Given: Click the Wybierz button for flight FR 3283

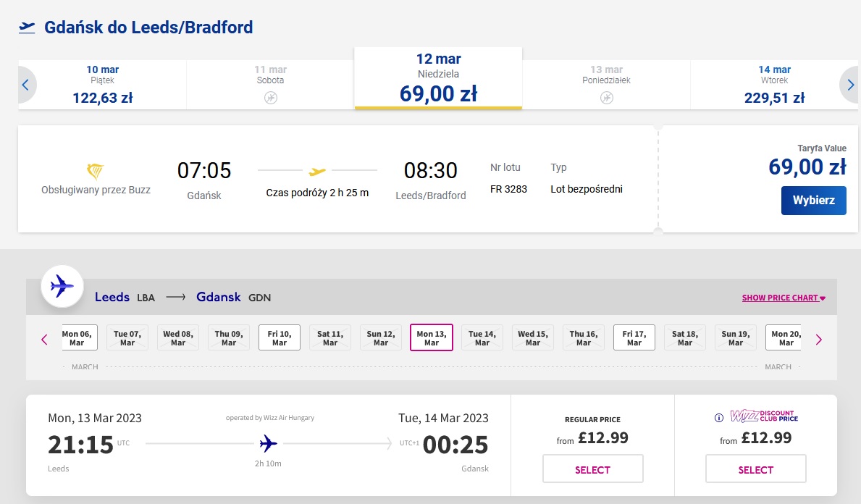Looking at the screenshot, I should [x=813, y=201].
